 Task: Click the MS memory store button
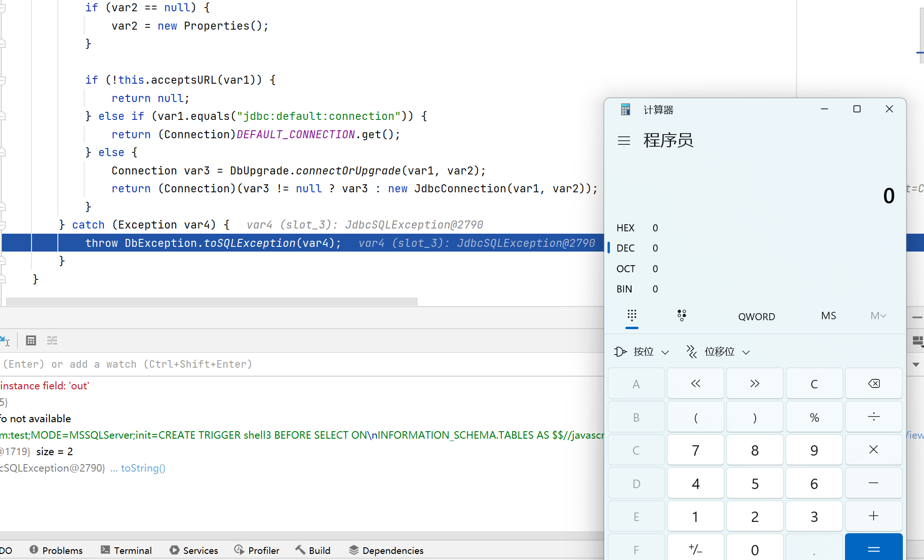(829, 316)
